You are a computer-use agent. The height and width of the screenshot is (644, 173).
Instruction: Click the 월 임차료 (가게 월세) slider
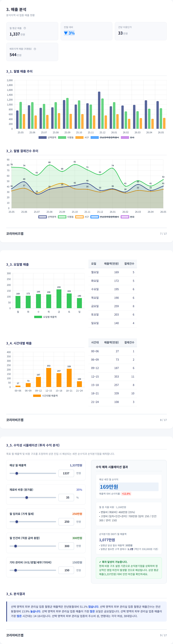(33, 522)
